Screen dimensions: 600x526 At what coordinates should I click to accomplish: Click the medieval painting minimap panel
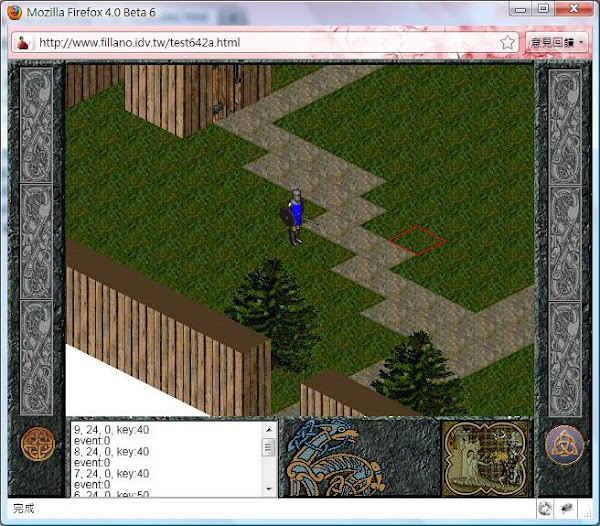[485, 458]
